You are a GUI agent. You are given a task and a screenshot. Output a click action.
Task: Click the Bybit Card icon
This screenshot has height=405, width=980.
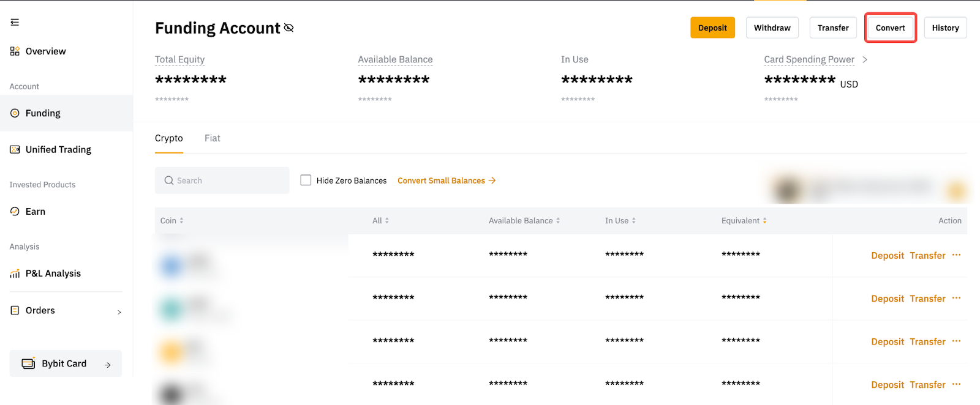click(x=28, y=363)
